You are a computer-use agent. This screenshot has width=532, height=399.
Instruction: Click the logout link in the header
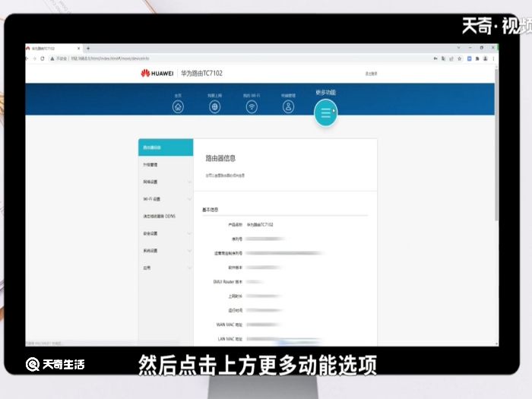tap(371, 74)
